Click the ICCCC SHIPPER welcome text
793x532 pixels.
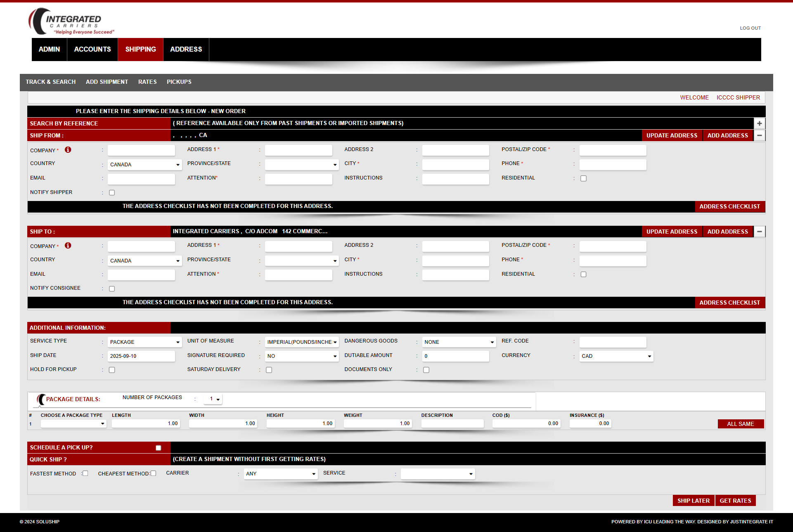click(x=738, y=98)
